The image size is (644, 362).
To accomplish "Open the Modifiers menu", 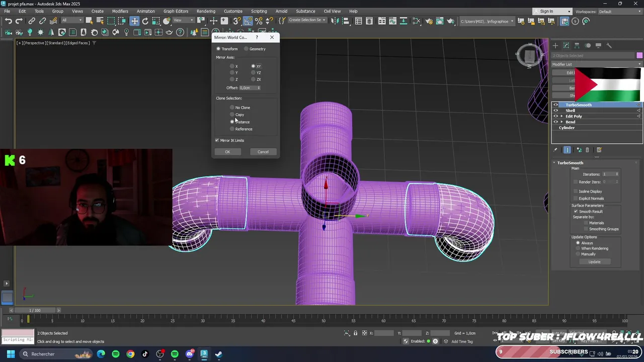I will click(x=120, y=11).
